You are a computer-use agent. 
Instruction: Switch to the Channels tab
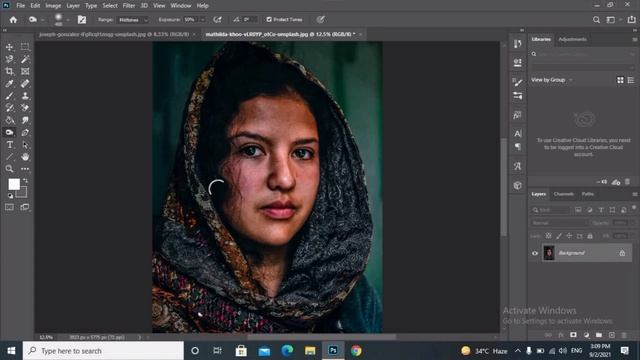(564, 194)
